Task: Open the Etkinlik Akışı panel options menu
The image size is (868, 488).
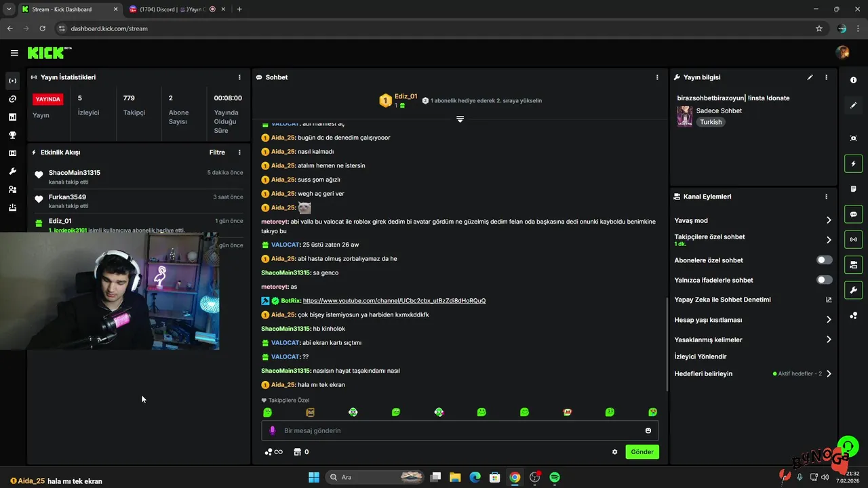Action: pyautogui.click(x=239, y=152)
